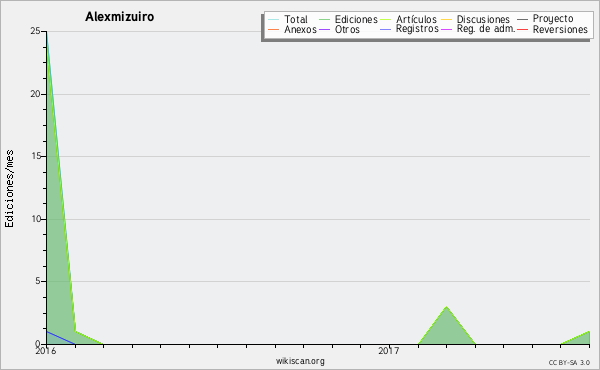The image size is (600, 370).
Task: Click the red Reversiones color line swatch
Action: [522, 29]
